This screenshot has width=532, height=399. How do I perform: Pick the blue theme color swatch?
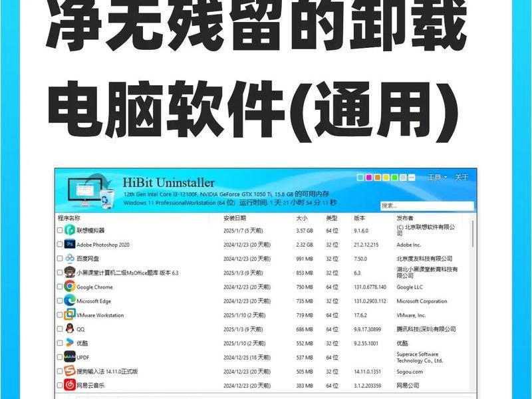[360, 178]
